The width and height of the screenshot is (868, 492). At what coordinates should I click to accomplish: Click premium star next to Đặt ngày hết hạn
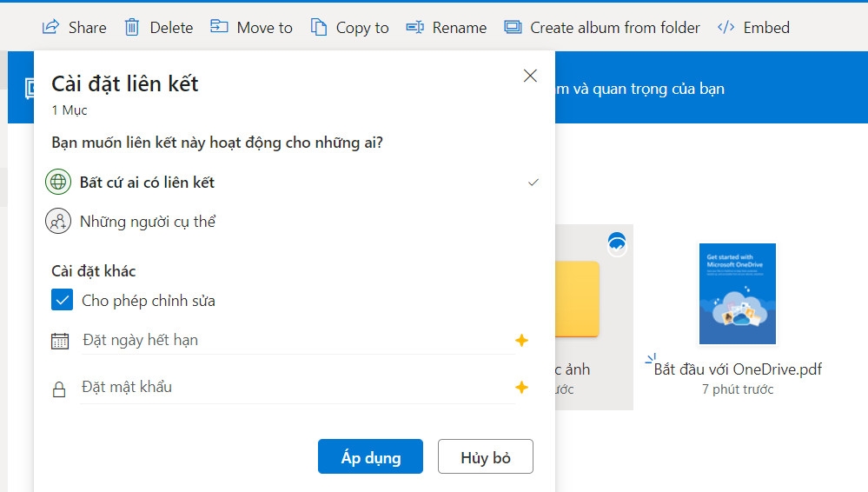click(x=521, y=340)
